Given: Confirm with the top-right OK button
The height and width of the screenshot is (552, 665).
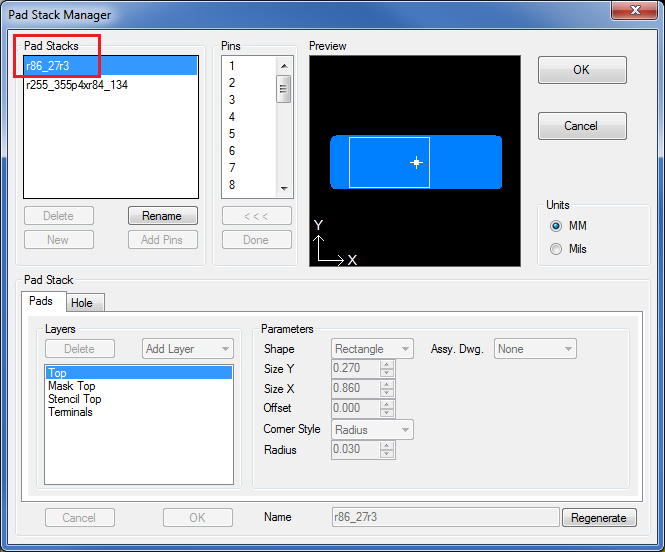Looking at the screenshot, I should (582, 70).
